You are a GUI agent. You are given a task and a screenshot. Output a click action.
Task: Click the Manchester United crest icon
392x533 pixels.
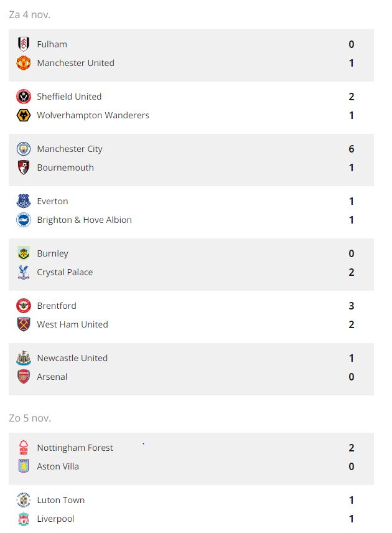(x=24, y=63)
